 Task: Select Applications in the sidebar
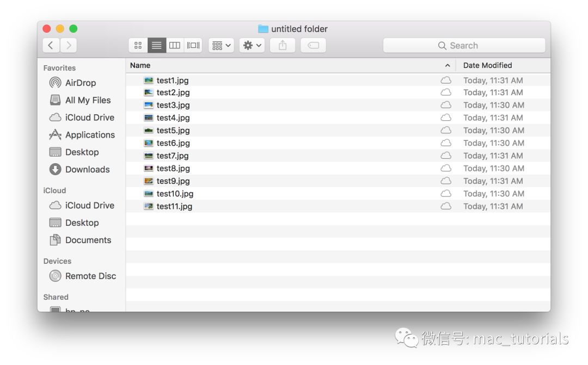tap(90, 135)
